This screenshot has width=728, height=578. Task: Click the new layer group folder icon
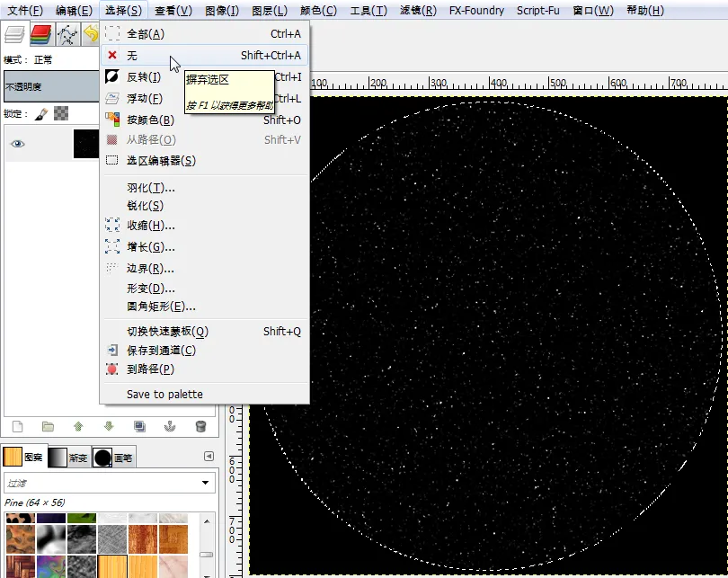click(48, 426)
